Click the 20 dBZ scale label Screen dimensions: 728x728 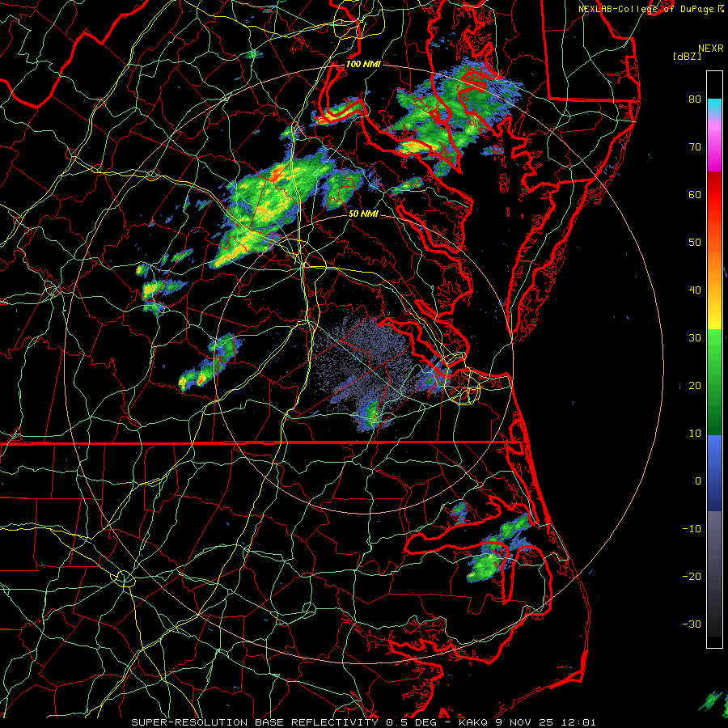tap(695, 386)
